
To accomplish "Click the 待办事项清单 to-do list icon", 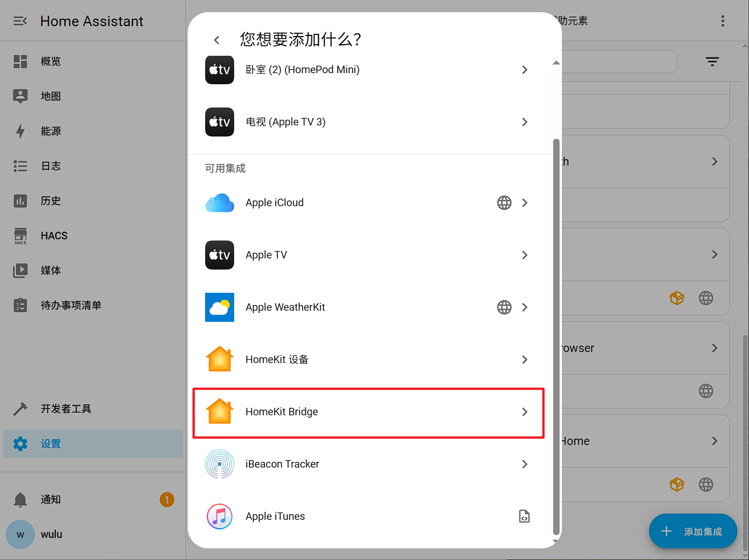I will 20,305.
